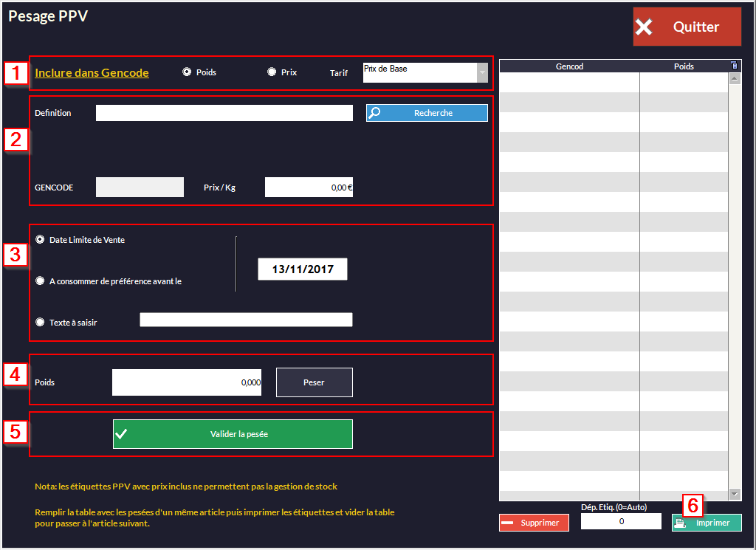This screenshot has width=756, height=550.
Task: Click the 13/11/2017 date field
Action: click(x=303, y=269)
